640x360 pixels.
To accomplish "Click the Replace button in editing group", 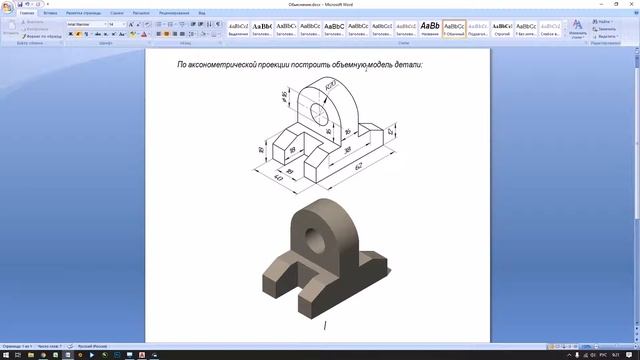I will [604, 29].
